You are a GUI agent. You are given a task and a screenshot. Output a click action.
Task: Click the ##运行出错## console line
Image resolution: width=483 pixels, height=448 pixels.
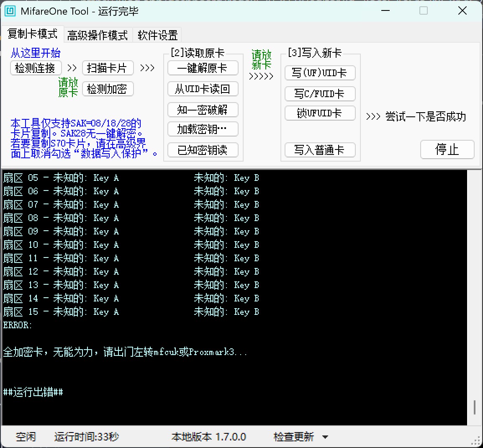point(33,392)
